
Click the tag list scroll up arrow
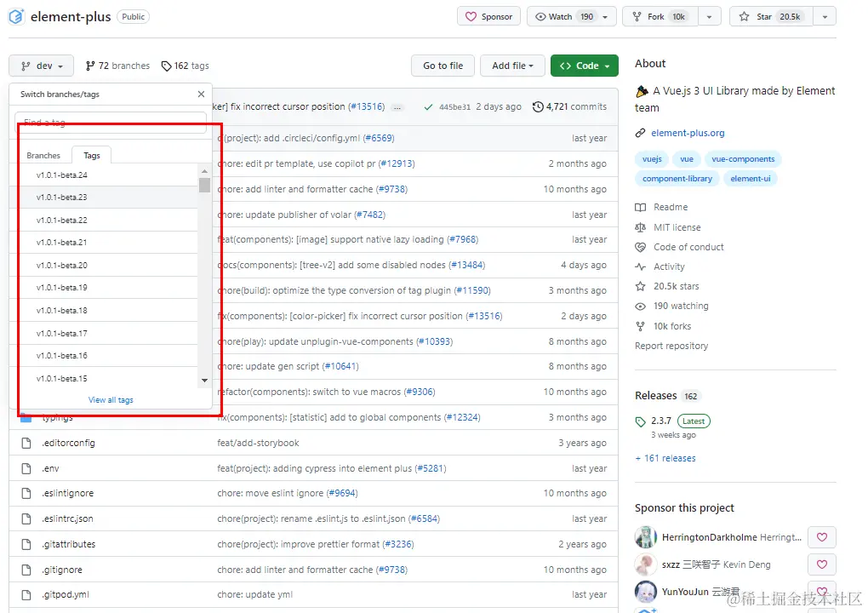click(x=204, y=171)
